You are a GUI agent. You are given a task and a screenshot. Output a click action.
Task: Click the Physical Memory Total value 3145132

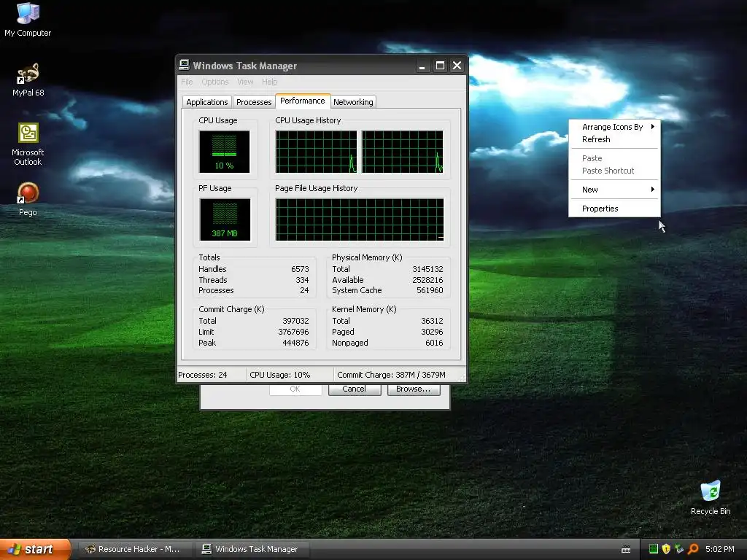(x=427, y=269)
